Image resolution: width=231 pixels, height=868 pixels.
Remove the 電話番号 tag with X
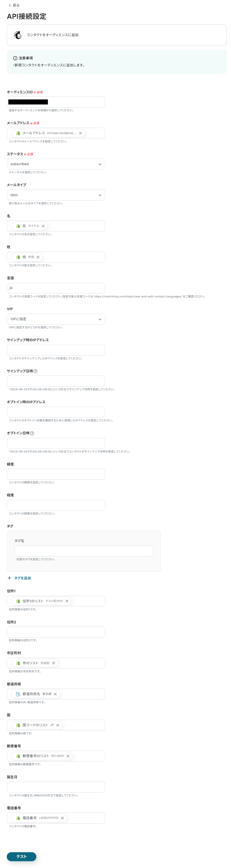(x=62, y=818)
